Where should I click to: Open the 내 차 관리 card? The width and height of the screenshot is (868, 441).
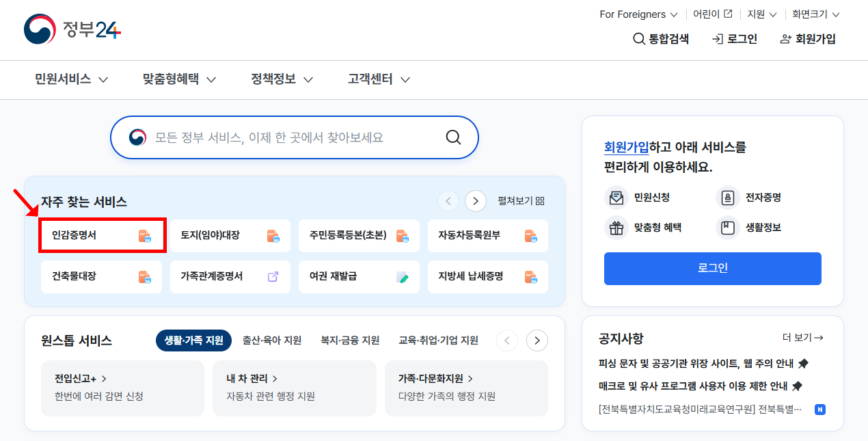click(x=295, y=388)
